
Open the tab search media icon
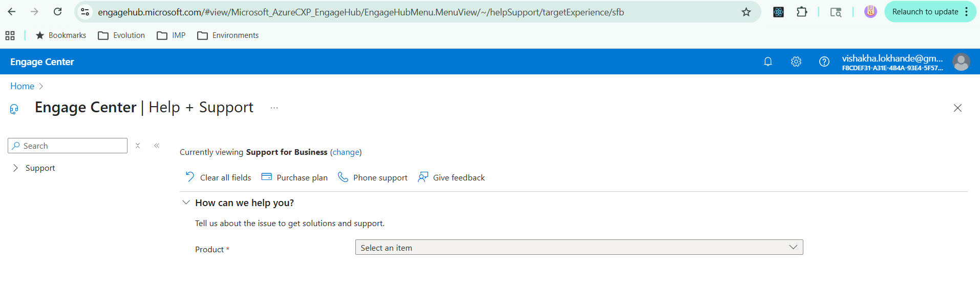[836, 12]
